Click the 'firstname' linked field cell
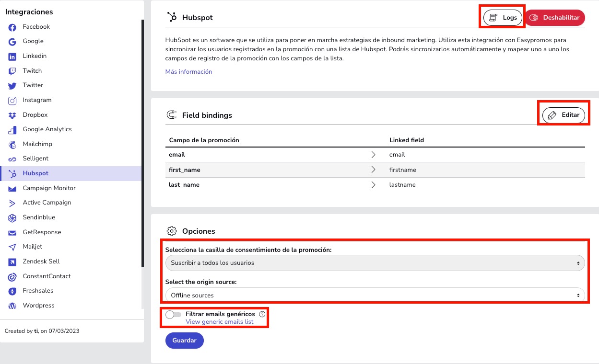The width and height of the screenshot is (599, 364). [x=403, y=170]
